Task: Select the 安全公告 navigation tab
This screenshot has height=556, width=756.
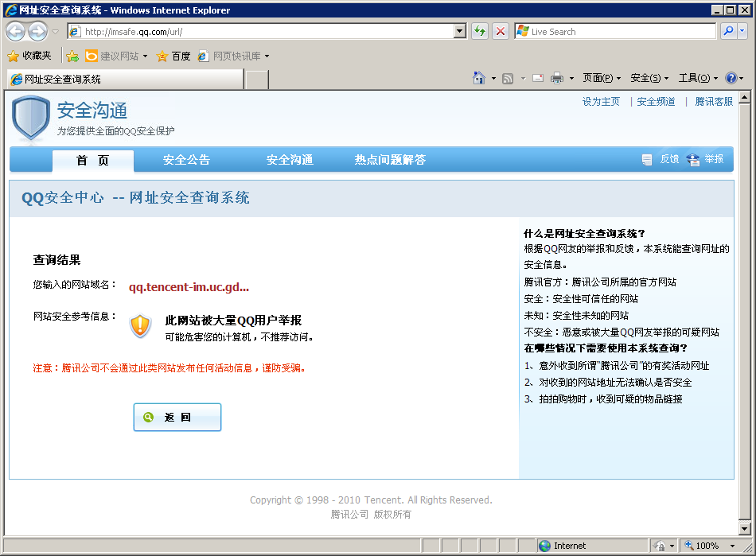Action: click(x=186, y=160)
